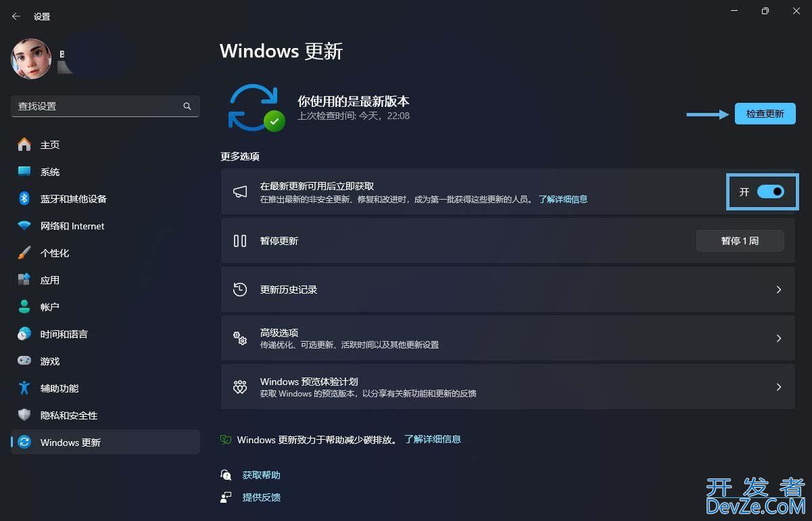The height and width of the screenshot is (521, 812).
Task: Open the 了解详细信息 link beside the toggle description
Action: pos(563,200)
